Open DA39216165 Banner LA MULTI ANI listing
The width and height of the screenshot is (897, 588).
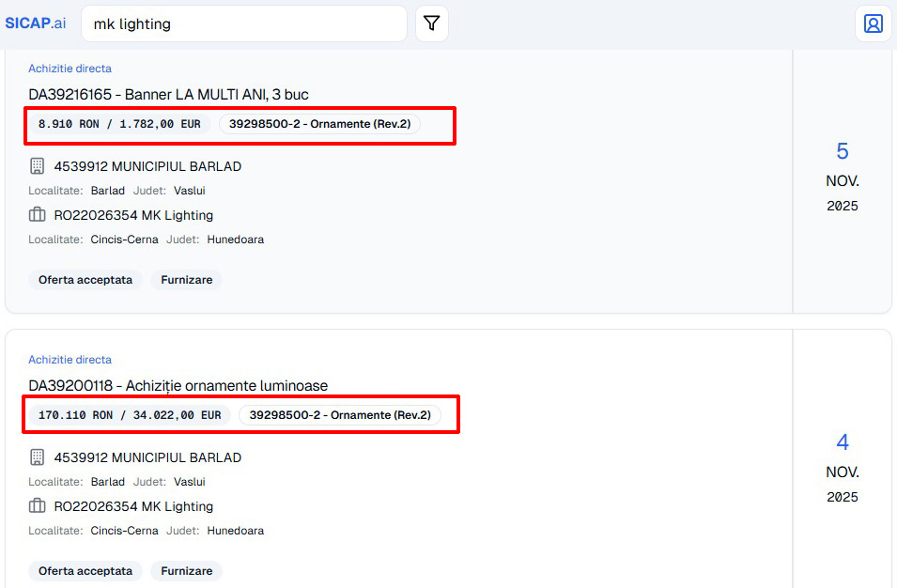168,95
